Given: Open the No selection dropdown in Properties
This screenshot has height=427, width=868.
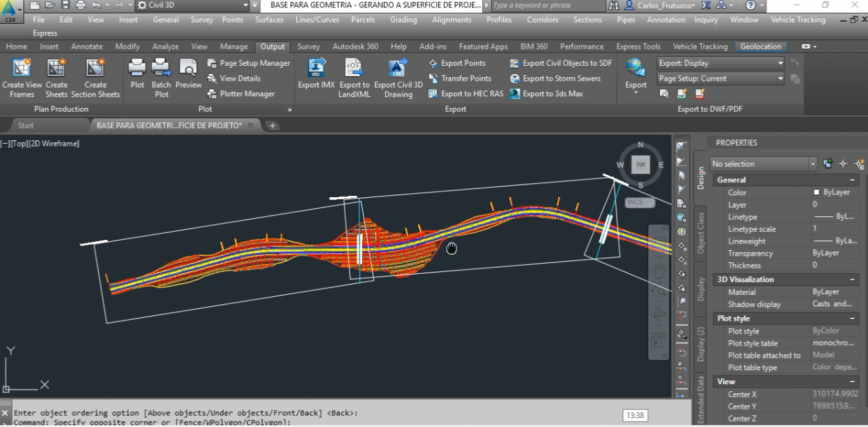Looking at the screenshot, I should (x=763, y=164).
